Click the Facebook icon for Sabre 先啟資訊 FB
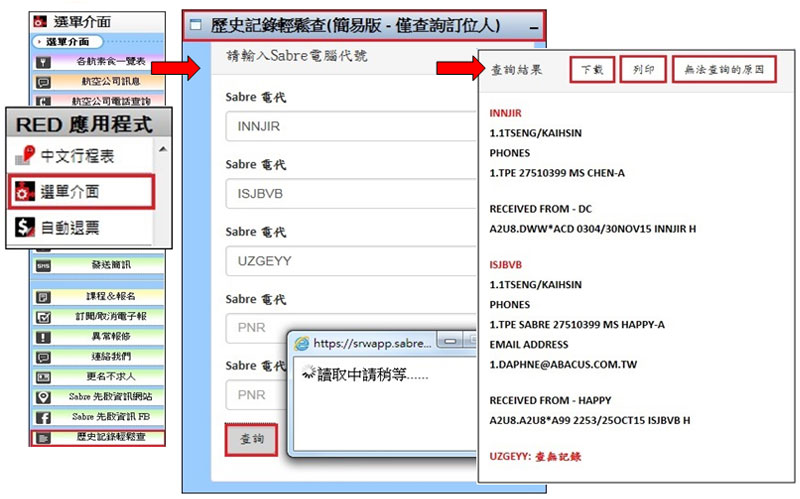The width and height of the screenshot is (800, 499). (43, 417)
